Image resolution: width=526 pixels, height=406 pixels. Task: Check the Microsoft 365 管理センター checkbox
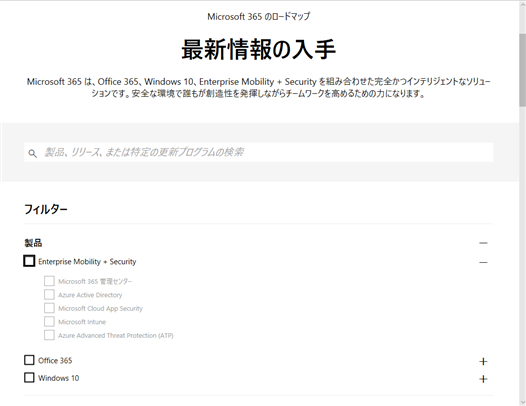coord(49,281)
